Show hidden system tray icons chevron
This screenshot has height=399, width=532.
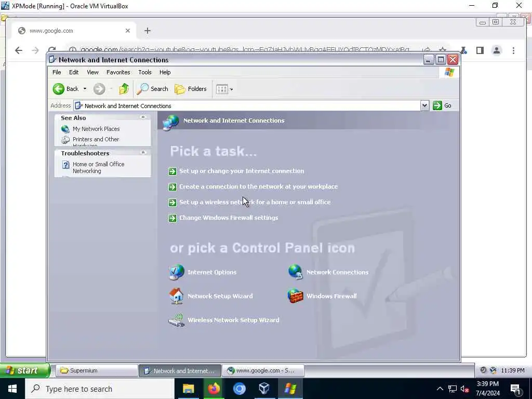tap(440, 389)
